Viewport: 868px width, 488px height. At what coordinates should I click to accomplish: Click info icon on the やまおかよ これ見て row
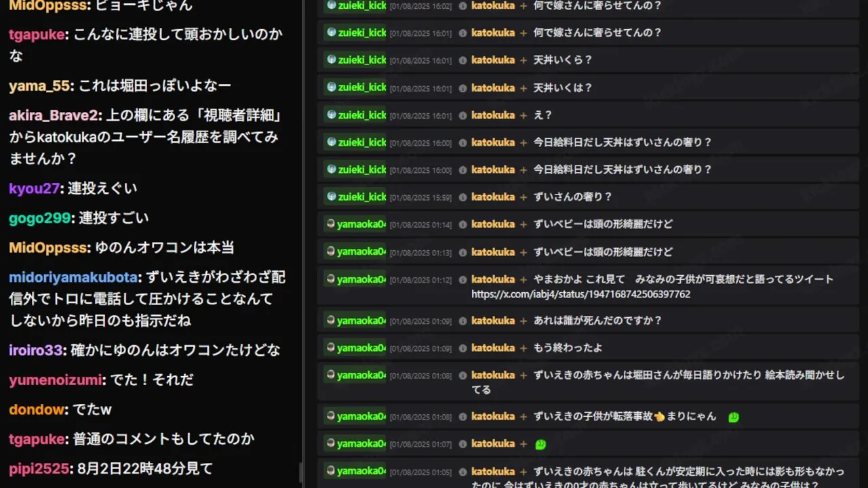point(462,279)
